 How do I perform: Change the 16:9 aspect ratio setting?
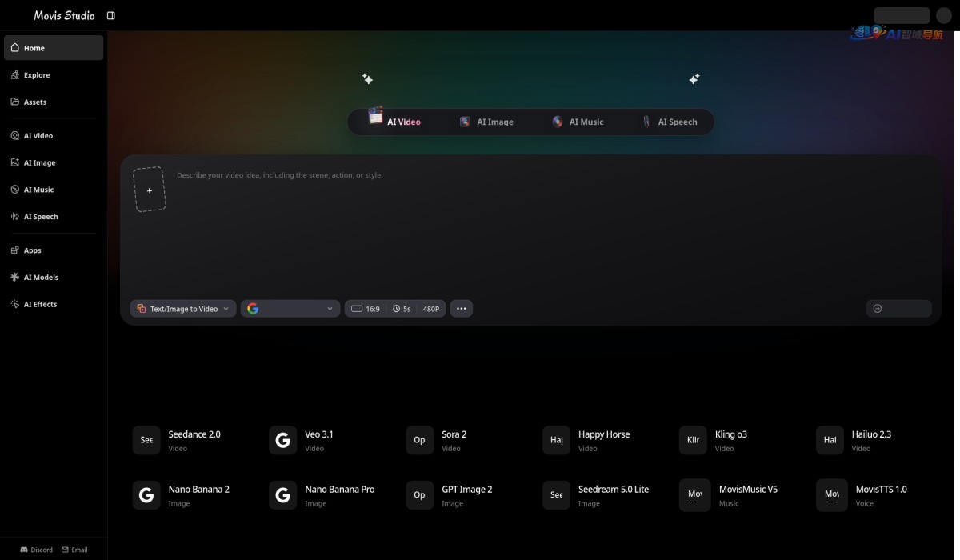click(x=366, y=309)
